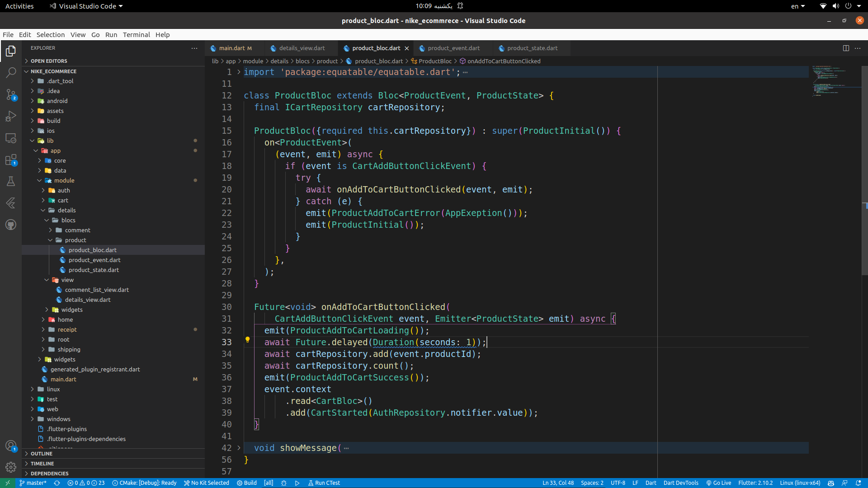
Task: Open input language en dropdown
Action: coord(798,6)
